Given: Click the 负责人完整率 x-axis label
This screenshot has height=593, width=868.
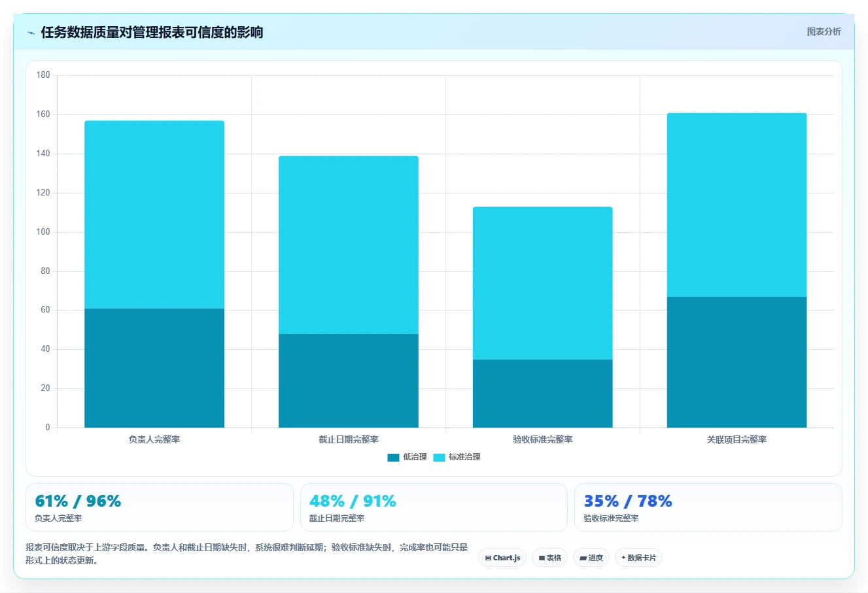Looking at the screenshot, I should 154,440.
